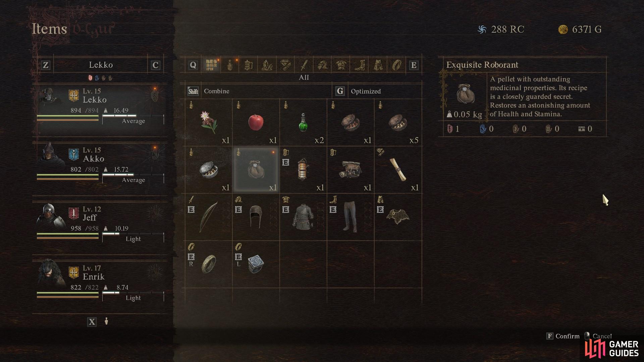Select the materials (crystal) category tab
The image size is (644, 362).
tap(267, 65)
